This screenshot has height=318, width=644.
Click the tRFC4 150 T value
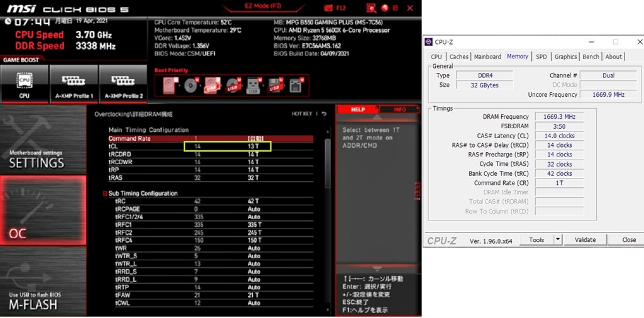click(255, 240)
